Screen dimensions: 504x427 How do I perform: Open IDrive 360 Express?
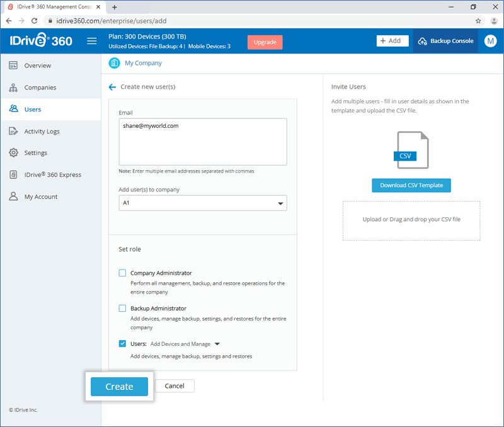pos(53,175)
